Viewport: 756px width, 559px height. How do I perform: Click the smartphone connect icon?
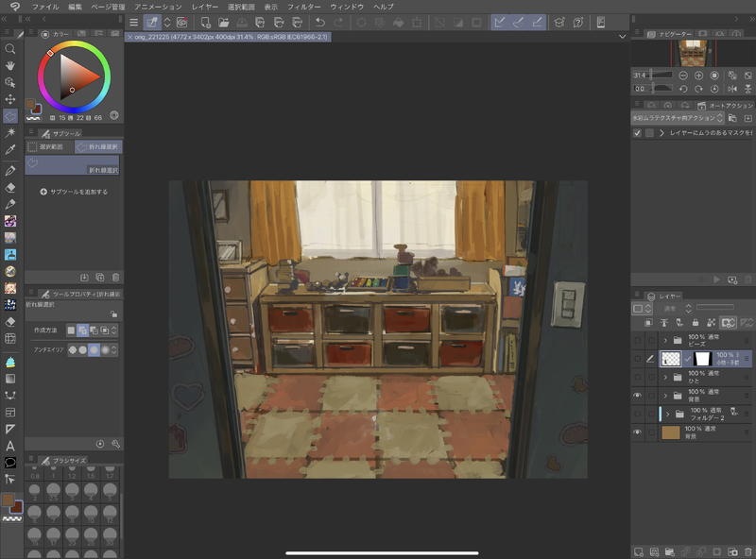[601, 22]
